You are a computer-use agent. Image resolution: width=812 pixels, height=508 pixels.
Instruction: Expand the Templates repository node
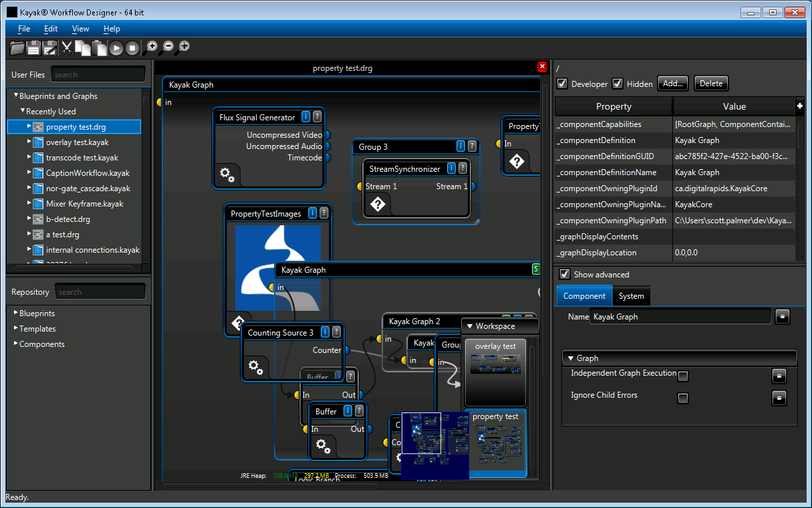pyautogui.click(x=16, y=329)
